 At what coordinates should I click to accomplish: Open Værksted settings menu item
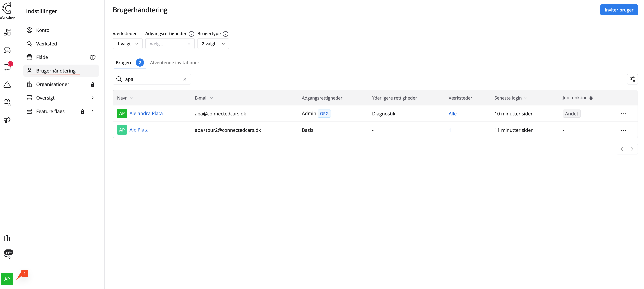tap(47, 44)
